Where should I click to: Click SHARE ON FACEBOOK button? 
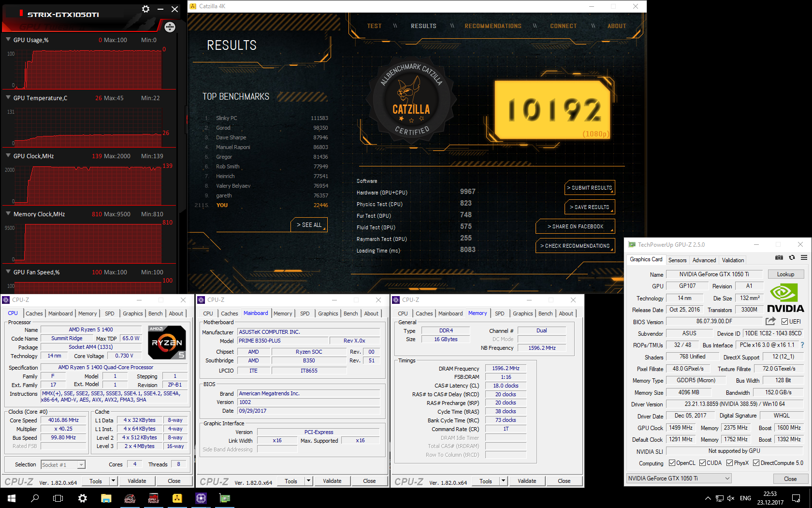pos(575,226)
